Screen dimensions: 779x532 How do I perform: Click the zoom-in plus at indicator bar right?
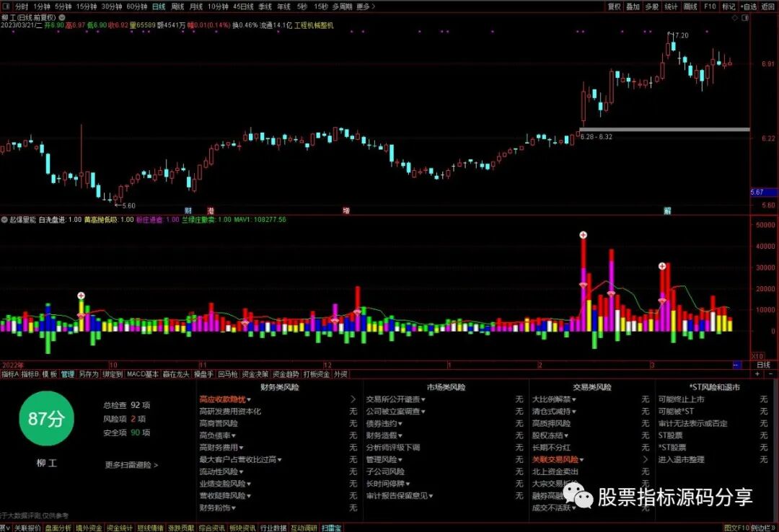[757, 374]
